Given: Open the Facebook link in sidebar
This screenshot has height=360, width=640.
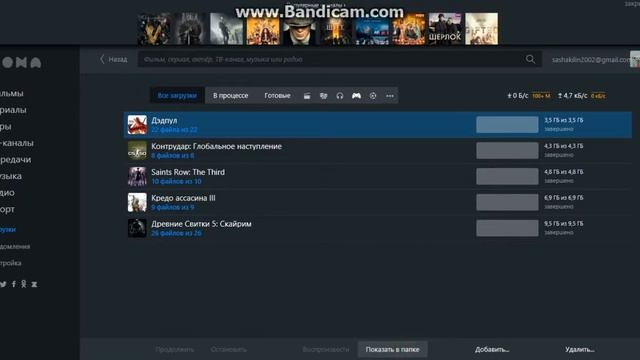Looking at the screenshot, I should point(14,284).
